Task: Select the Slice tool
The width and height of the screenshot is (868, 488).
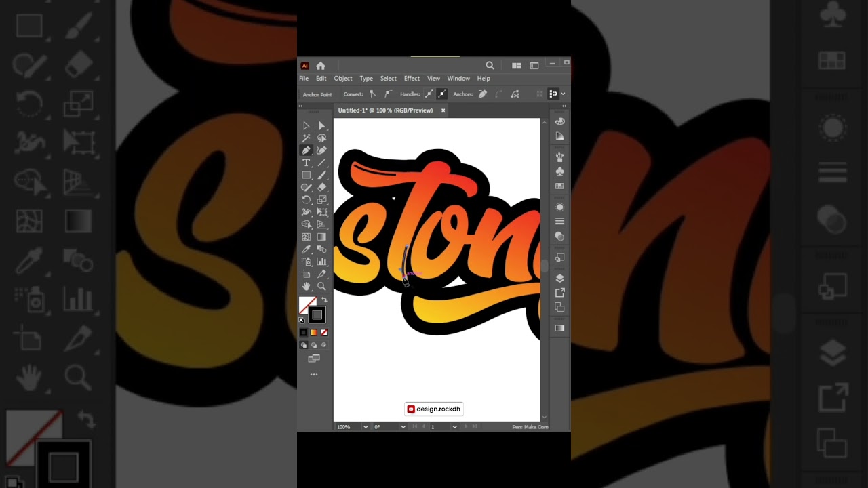Action: pyautogui.click(x=321, y=274)
